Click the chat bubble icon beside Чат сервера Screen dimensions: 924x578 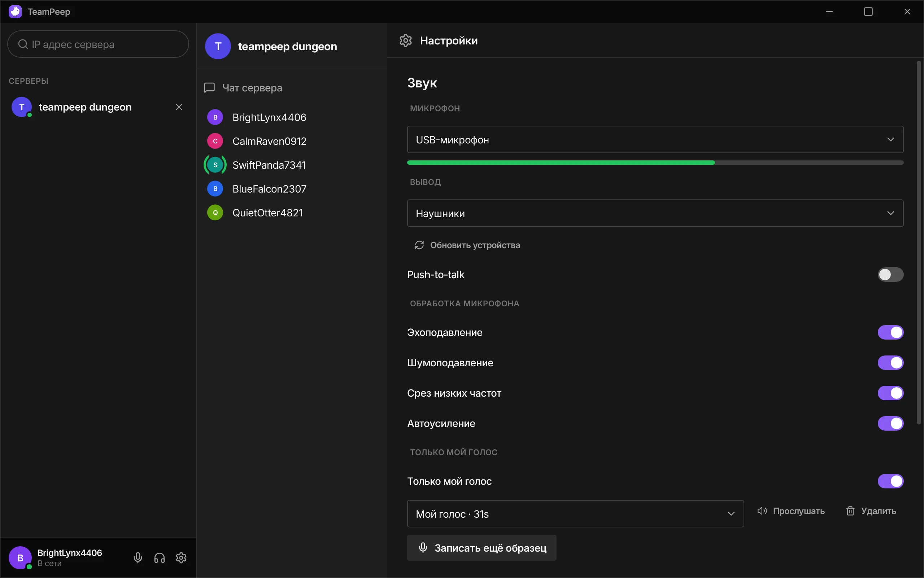[209, 88]
